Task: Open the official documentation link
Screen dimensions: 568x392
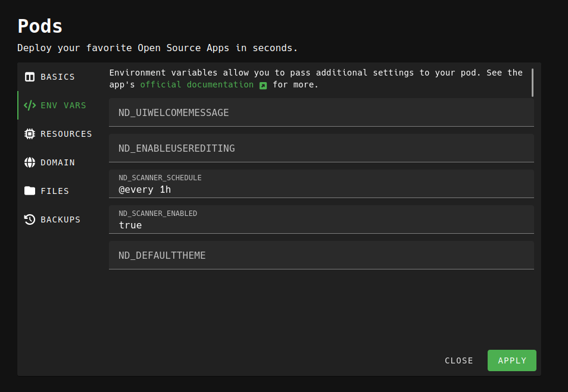Action: [x=196, y=84]
